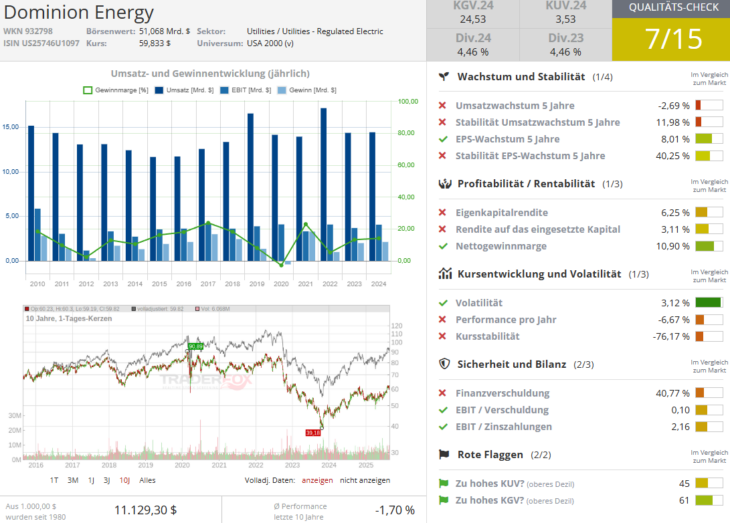Screen dimensions: 730x523
Task: Click the ISIN US25746U1097 text
Action: [41, 43]
